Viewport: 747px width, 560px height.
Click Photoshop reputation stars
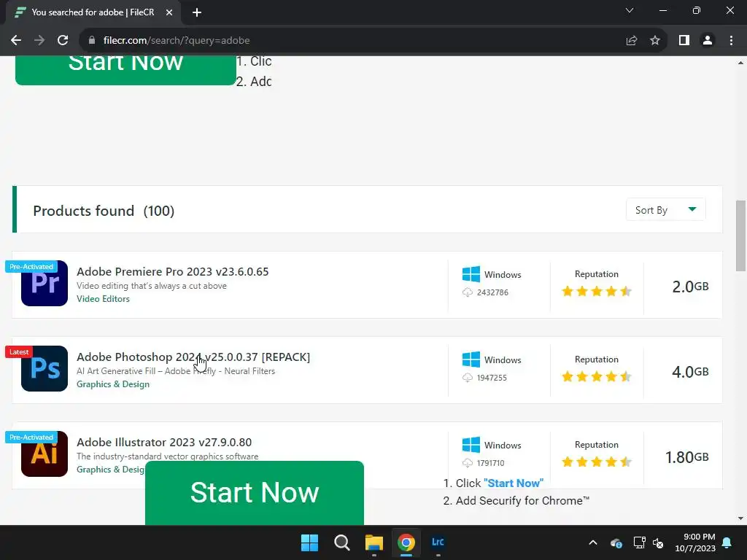(597, 376)
